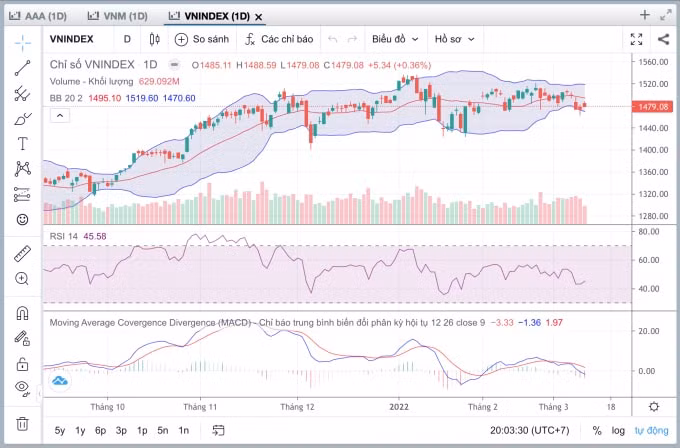This screenshot has width=680, height=448.
Task: Click the Tháng 12 time axis label
Action: (297, 407)
